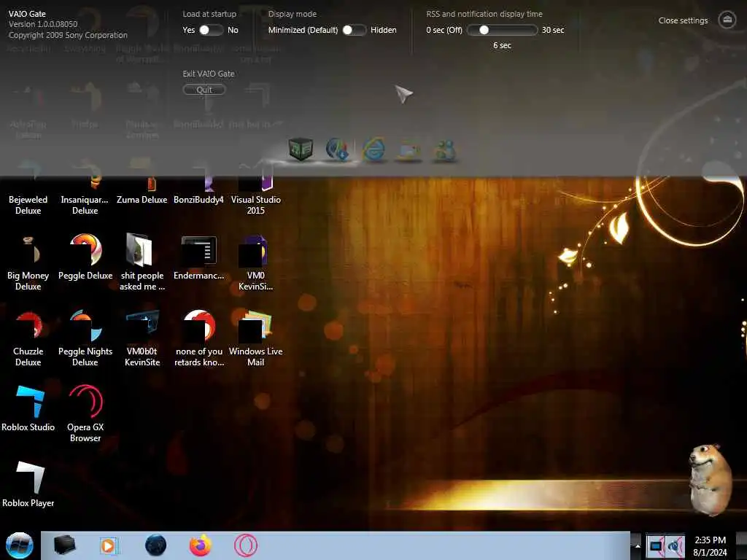Launch the media player from the taskbar
Screen dimensions: 747x560
click(108, 545)
